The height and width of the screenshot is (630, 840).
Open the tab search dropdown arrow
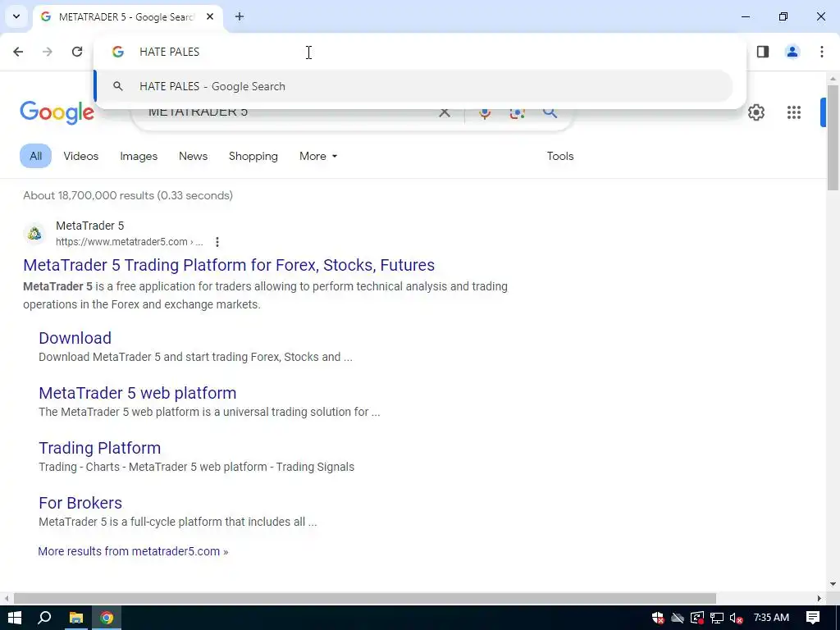[16, 16]
